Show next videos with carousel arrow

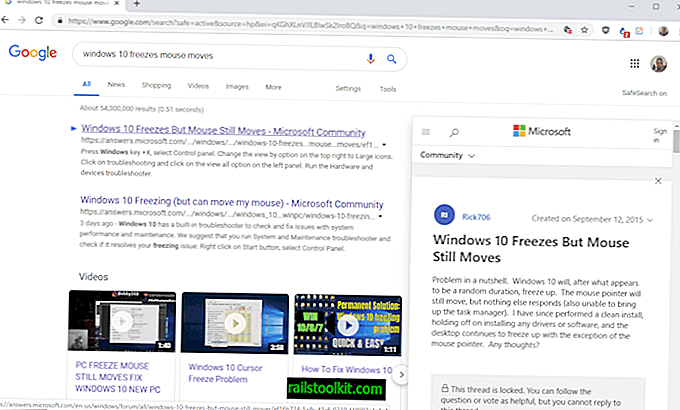click(401, 374)
